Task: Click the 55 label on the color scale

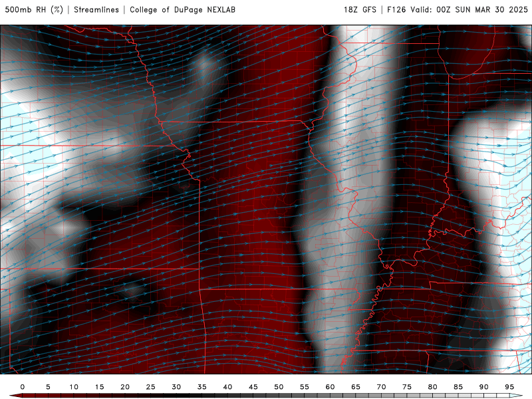Action: click(x=305, y=387)
